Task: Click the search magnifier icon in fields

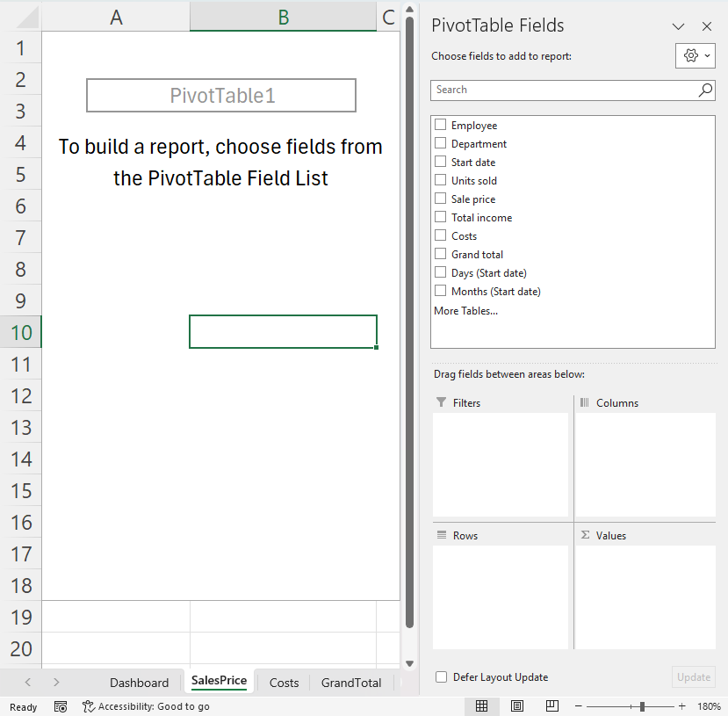Action: 705,90
